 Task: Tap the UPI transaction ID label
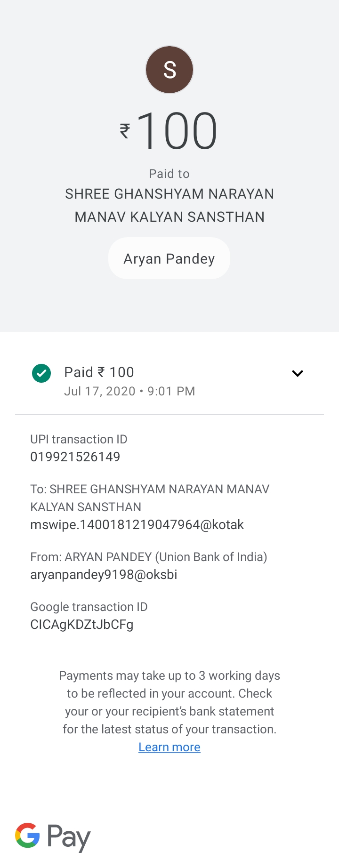pyautogui.click(x=79, y=439)
